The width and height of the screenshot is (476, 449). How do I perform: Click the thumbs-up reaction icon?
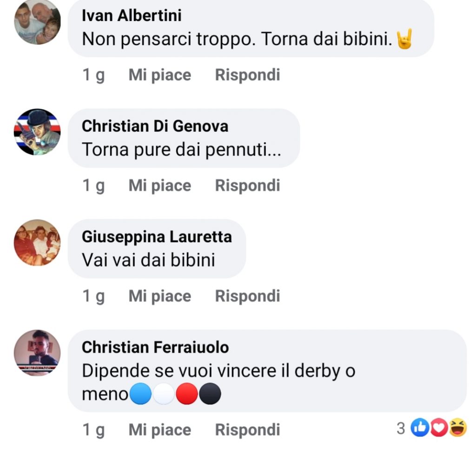pos(420,428)
